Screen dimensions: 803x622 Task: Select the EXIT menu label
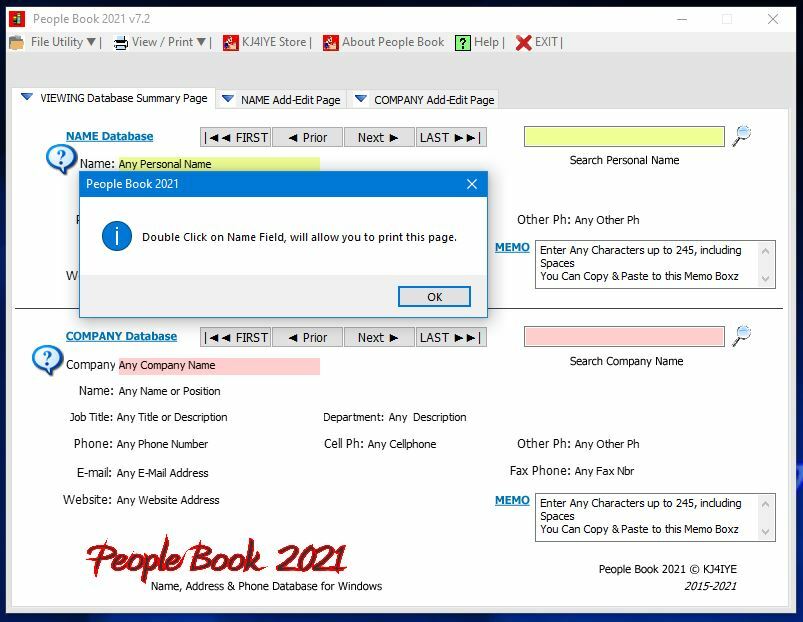[546, 42]
